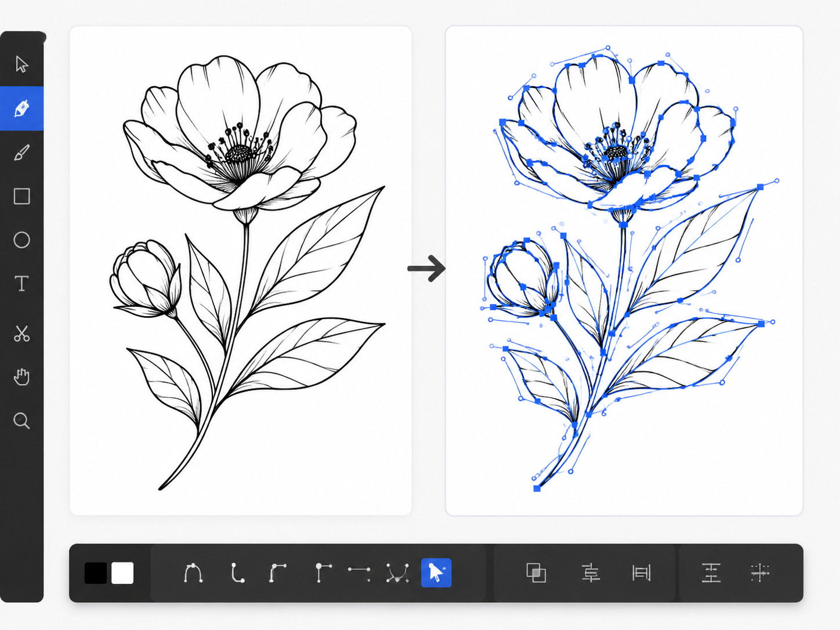Image resolution: width=840 pixels, height=630 pixels.
Task: Choose the single-handle corner node option
Action: click(323, 573)
